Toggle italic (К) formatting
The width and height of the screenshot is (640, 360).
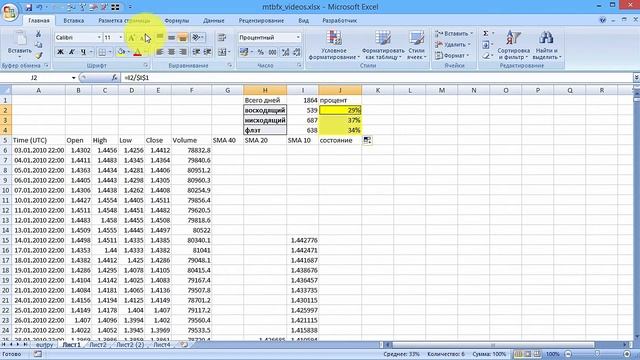[71, 52]
